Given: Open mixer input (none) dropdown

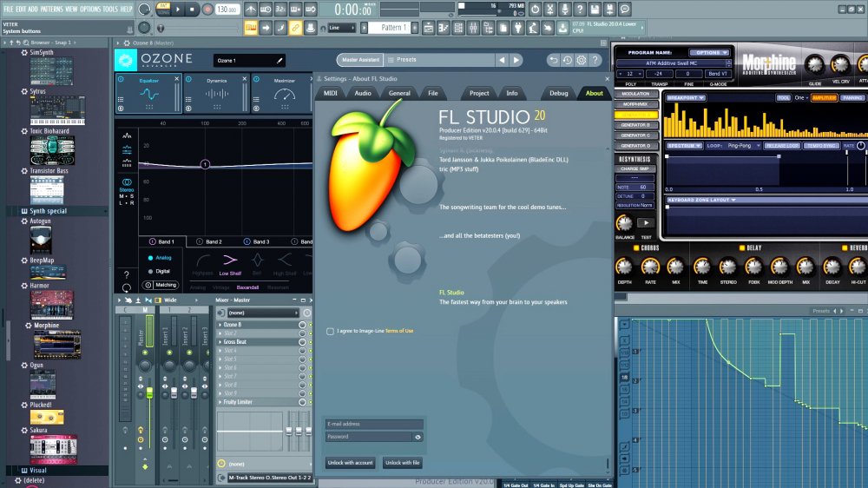Looking at the screenshot, I should pos(262,313).
